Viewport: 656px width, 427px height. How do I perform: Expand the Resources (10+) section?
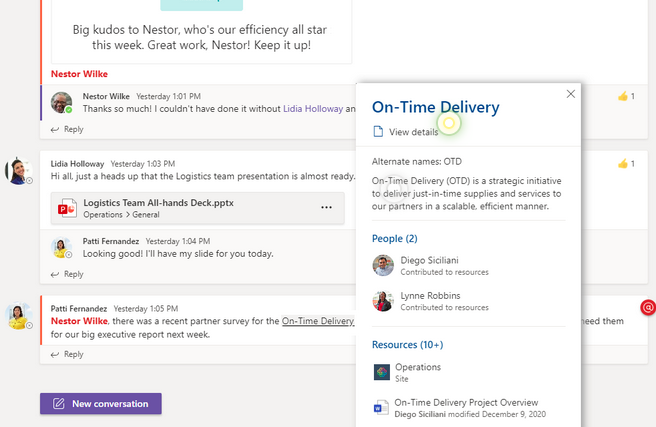tap(407, 345)
